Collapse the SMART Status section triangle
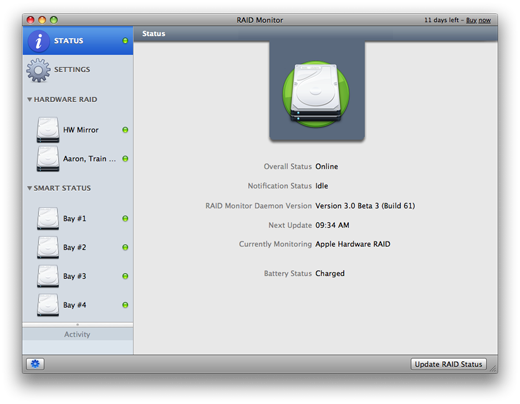Screen dimensions: 520x404 point(30,188)
